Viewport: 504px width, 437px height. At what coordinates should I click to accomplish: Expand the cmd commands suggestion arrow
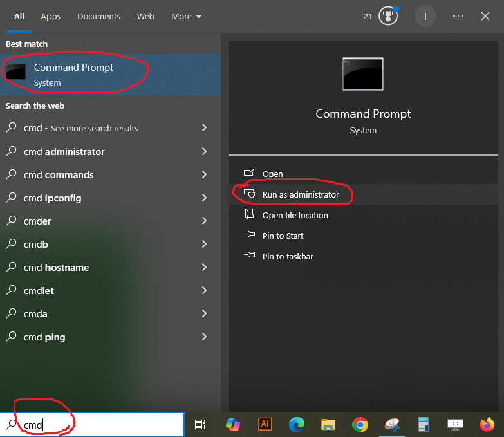tap(205, 174)
